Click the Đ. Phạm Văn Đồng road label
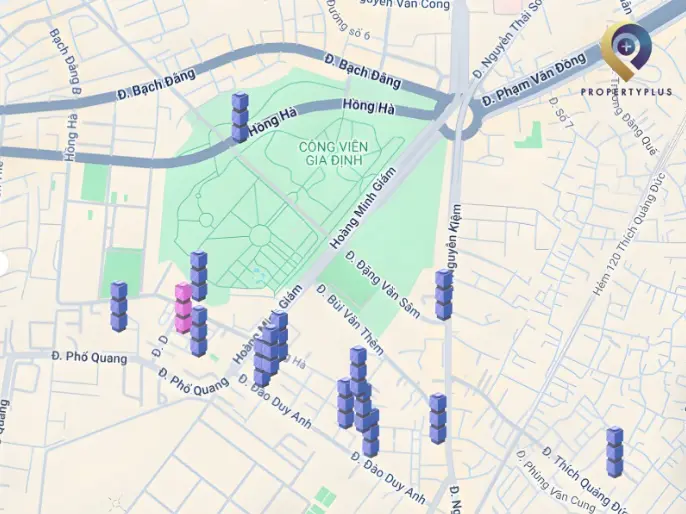The image size is (686, 514). coord(533,80)
